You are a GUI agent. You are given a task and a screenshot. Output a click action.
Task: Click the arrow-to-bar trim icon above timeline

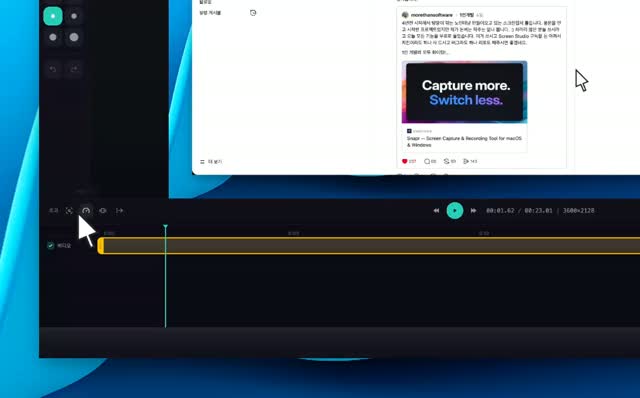click(120, 211)
